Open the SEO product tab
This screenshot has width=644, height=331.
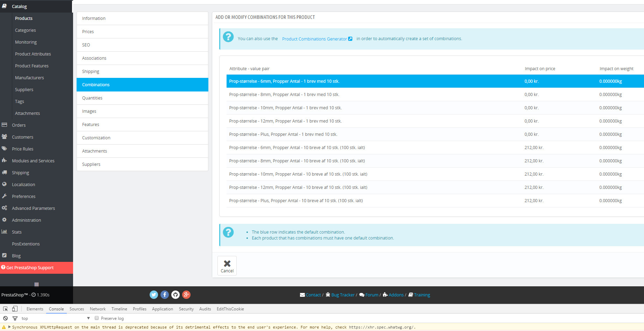(x=142, y=45)
